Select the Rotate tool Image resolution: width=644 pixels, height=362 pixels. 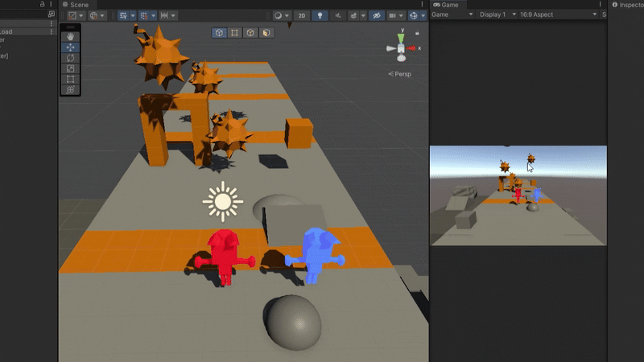70,58
